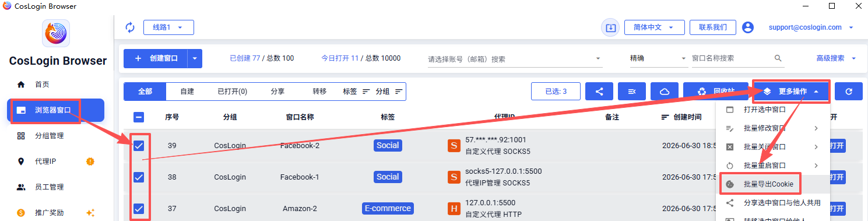Click the search magnifier icon
Viewport: 868px width, 221px height.
click(x=778, y=58)
